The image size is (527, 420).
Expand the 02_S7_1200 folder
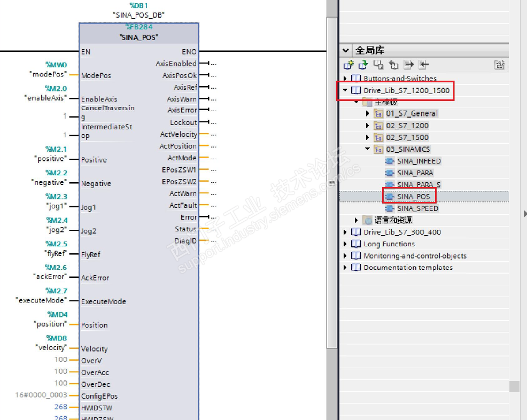367,126
